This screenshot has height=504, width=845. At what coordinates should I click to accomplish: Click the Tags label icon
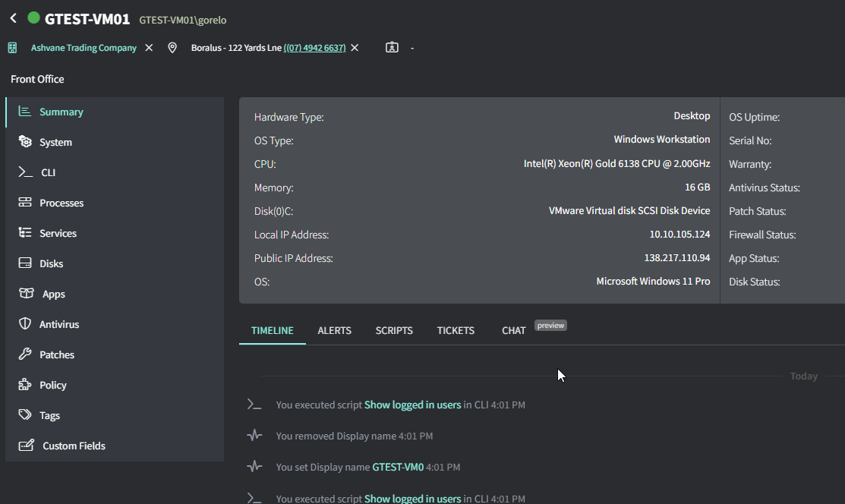[25, 415]
